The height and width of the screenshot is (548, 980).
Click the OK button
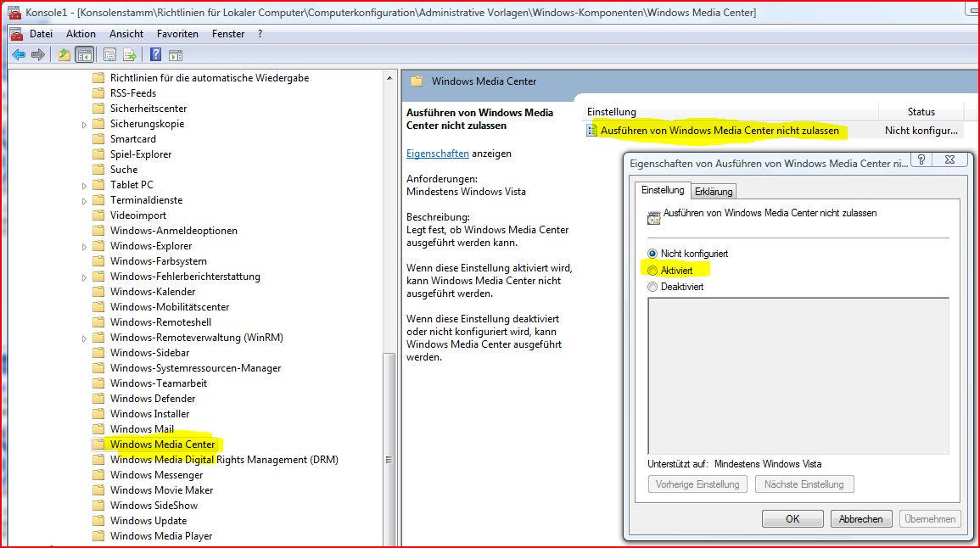(x=792, y=518)
